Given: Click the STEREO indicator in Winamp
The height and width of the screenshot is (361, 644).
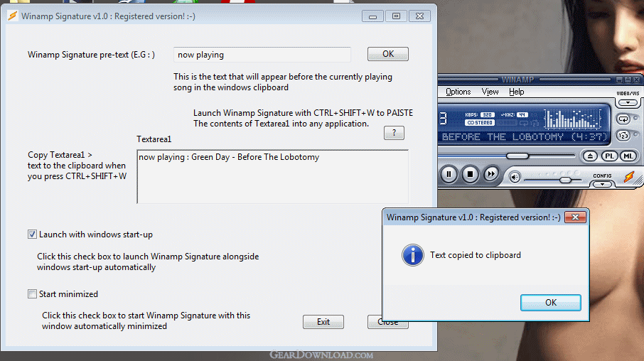Looking at the screenshot, I should pos(480,123).
